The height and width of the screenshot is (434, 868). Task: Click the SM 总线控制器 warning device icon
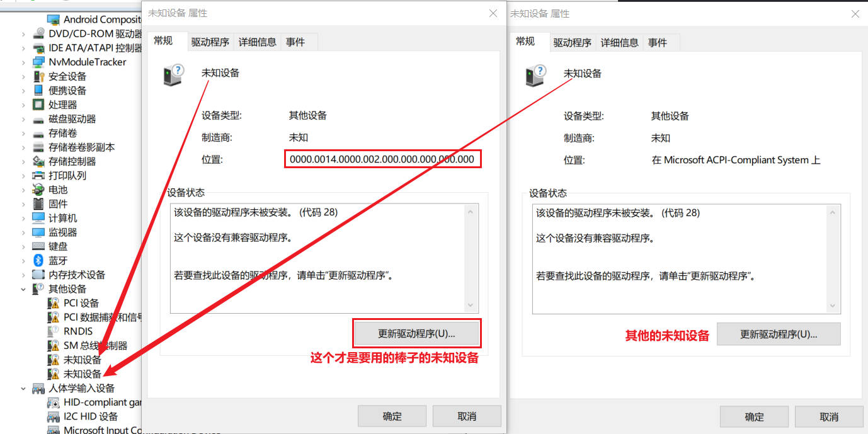tap(54, 346)
